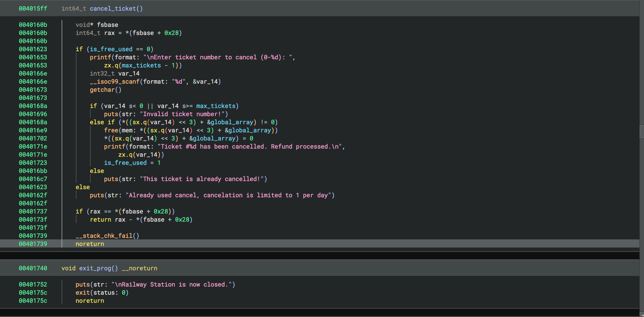This screenshot has height=317, width=644.
Task: Click the __stack_chk_fail call
Action: tap(104, 236)
